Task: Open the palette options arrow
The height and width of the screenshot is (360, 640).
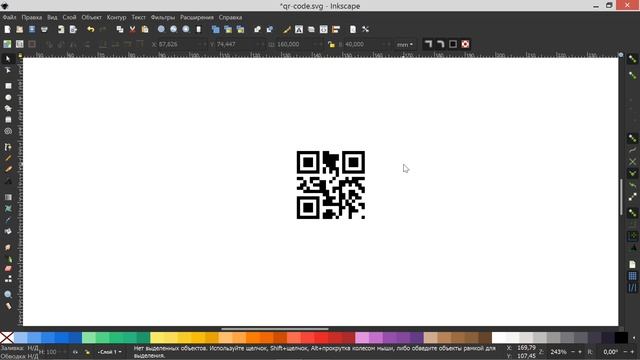Action: point(634,338)
